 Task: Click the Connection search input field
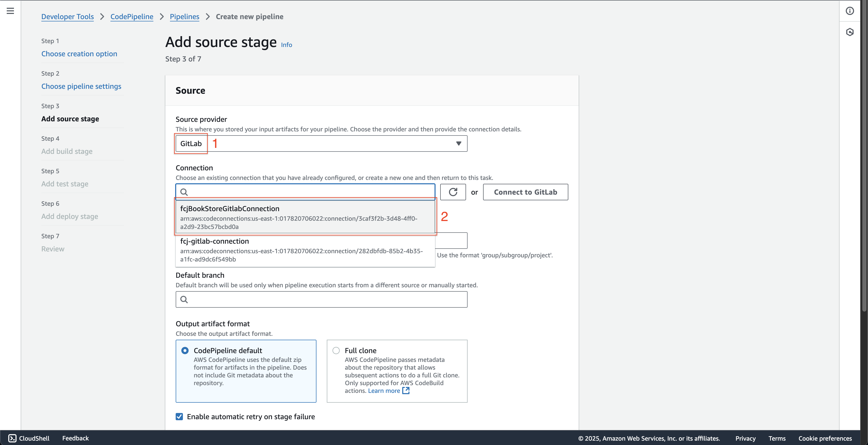pos(305,192)
